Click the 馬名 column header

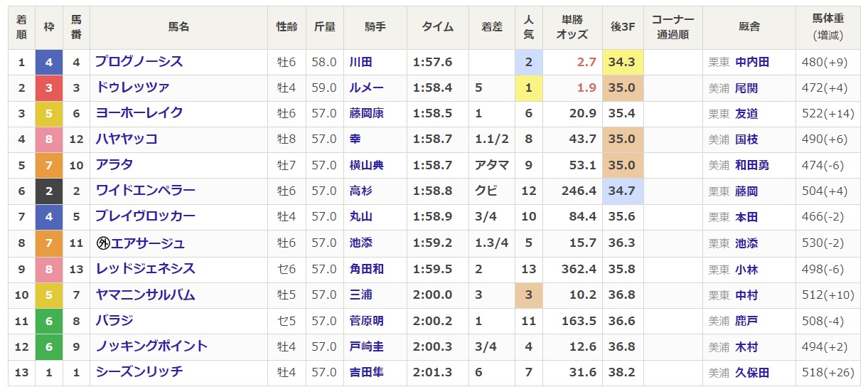tap(178, 27)
